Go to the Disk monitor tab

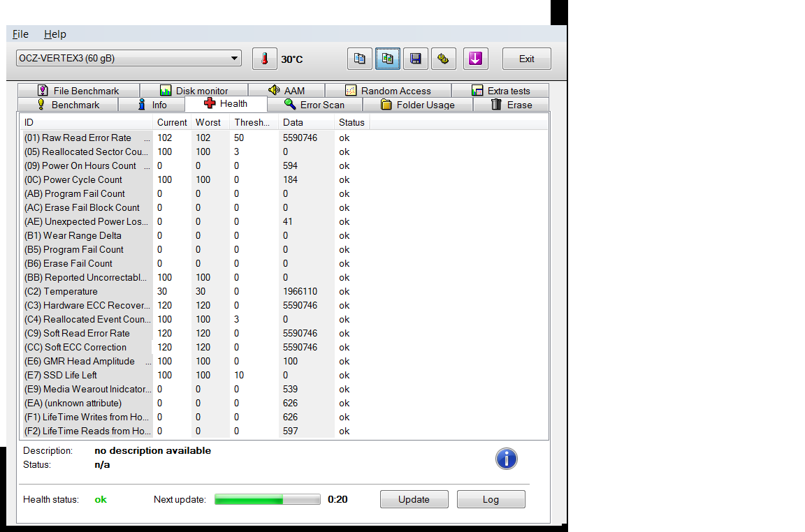tap(194, 91)
